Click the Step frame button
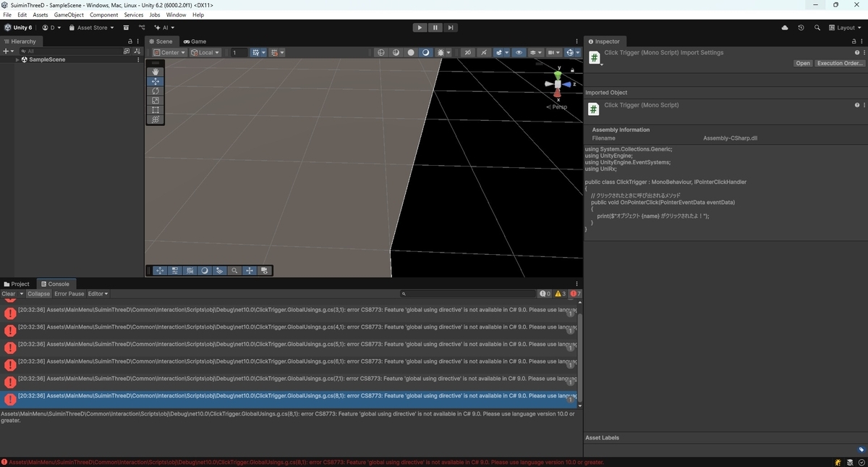The height and width of the screenshot is (467, 868). [451, 28]
